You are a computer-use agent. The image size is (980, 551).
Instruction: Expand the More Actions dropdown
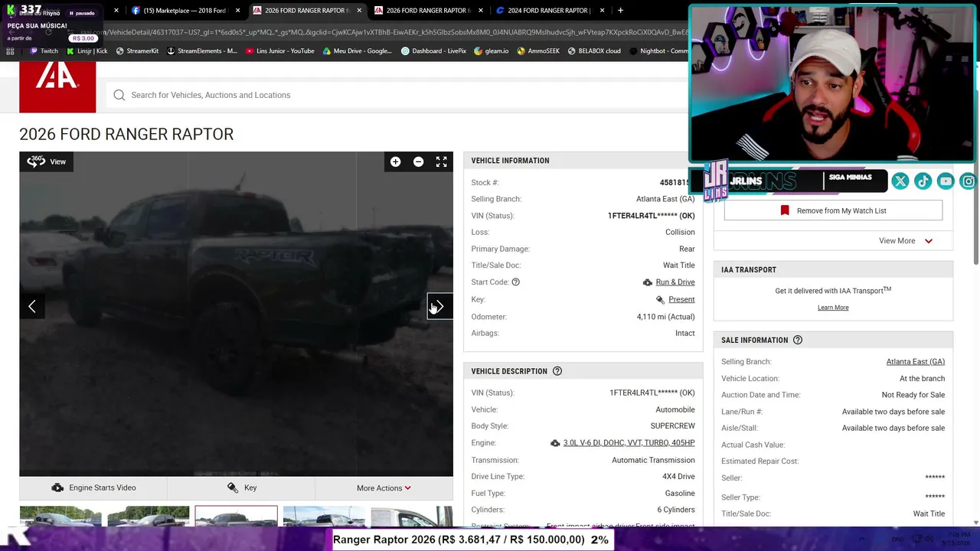(x=384, y=487)
